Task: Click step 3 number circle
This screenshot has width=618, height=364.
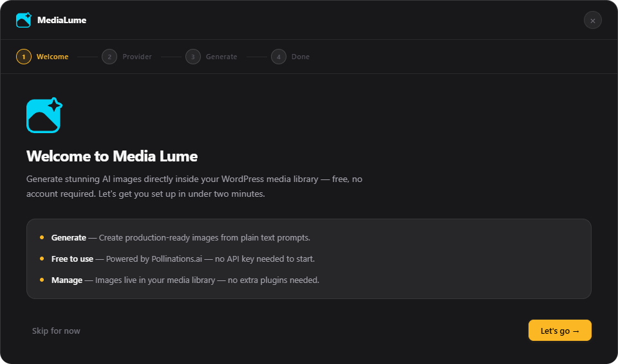Action: (192, 57)
